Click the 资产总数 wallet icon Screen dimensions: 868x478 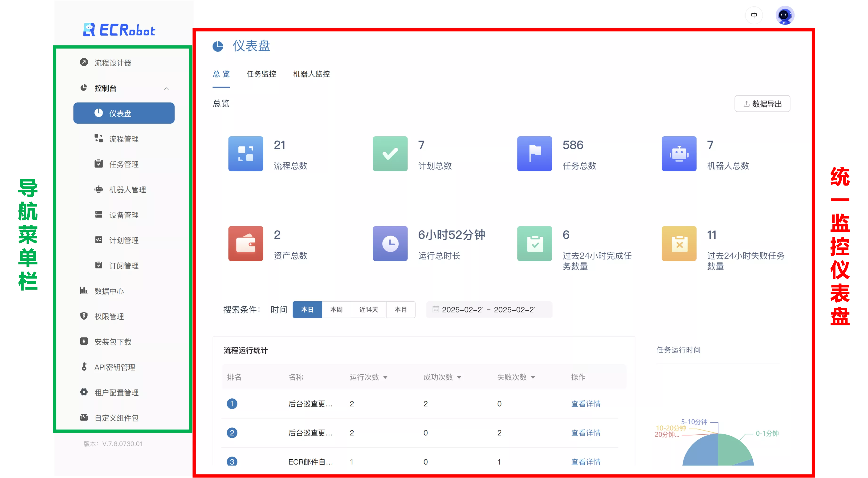(x=246, y=243)
